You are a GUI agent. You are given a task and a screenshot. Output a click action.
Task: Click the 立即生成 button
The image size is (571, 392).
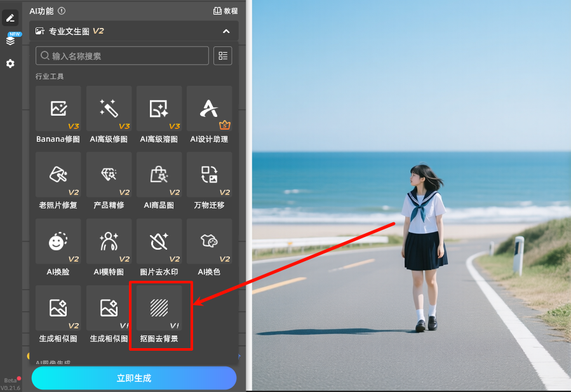tap(134, 378)
